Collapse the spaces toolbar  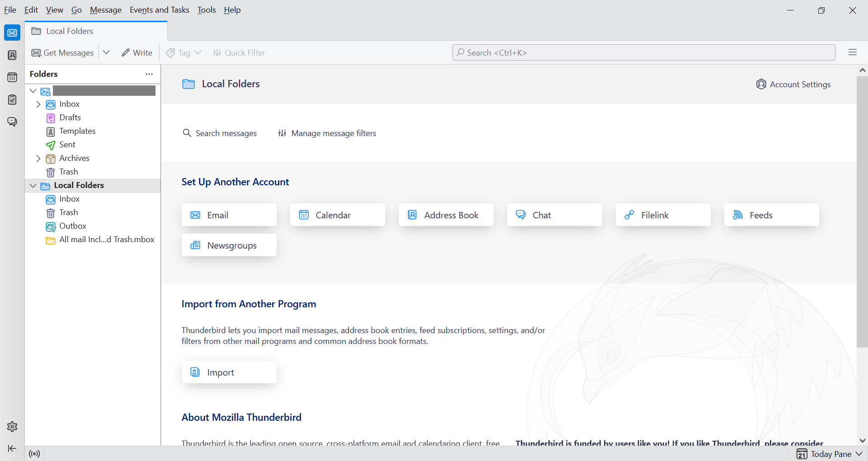[x=12, y=448]
